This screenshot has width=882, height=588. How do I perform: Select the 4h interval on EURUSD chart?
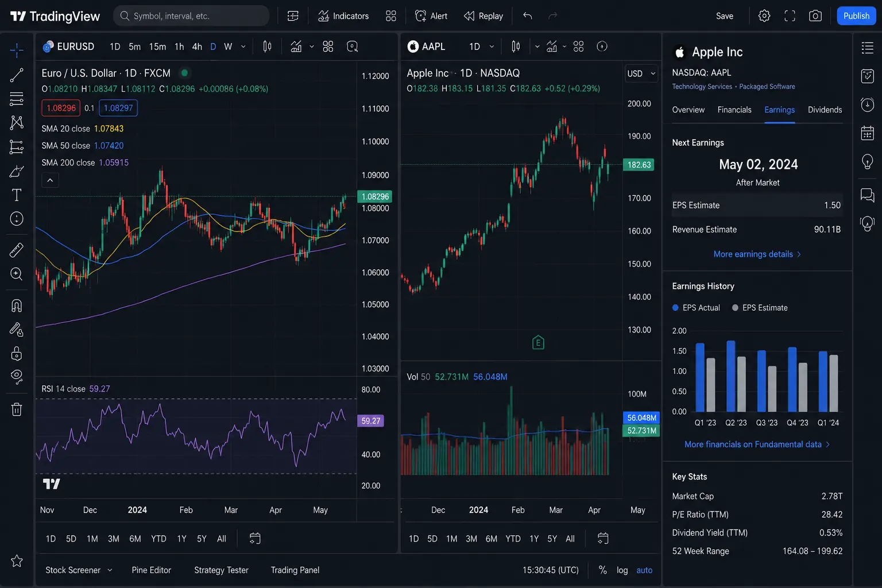coord(197,47)
